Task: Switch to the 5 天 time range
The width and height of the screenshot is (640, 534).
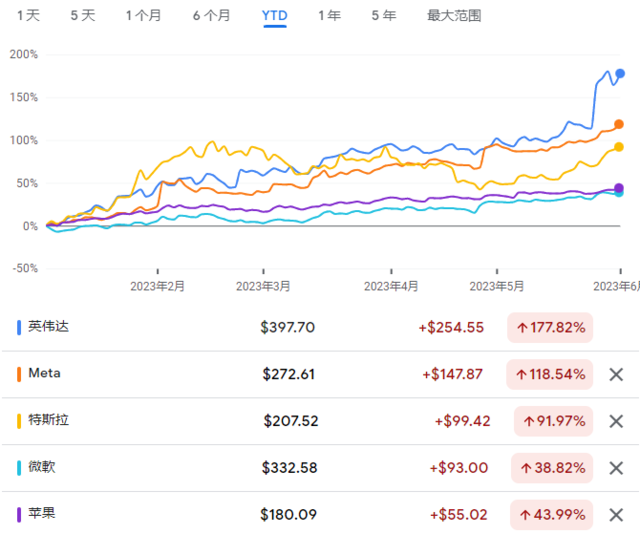Action: 83,16
